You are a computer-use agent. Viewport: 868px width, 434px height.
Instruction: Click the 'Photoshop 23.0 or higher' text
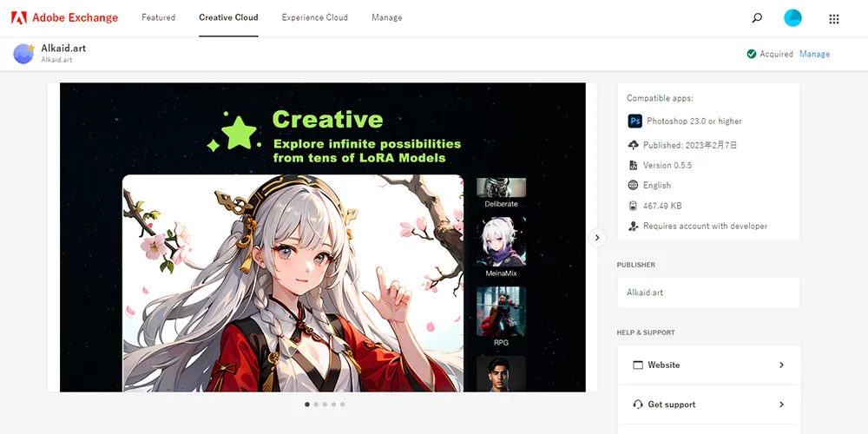tap(694, 121)
